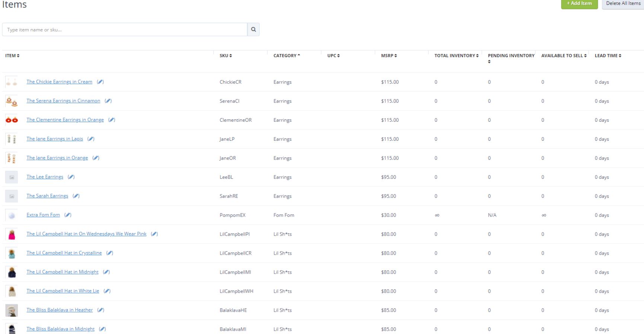Open The Jane Earrings in Lapis link

pos(55,139)
